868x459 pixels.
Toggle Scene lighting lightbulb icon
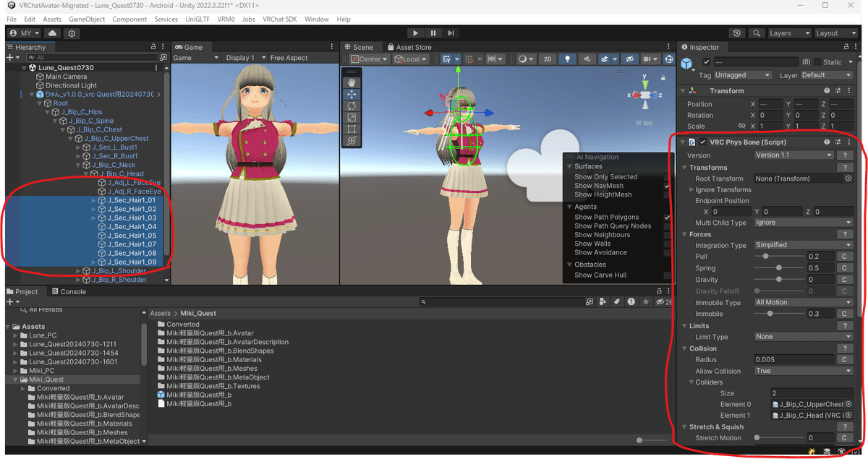568,59
